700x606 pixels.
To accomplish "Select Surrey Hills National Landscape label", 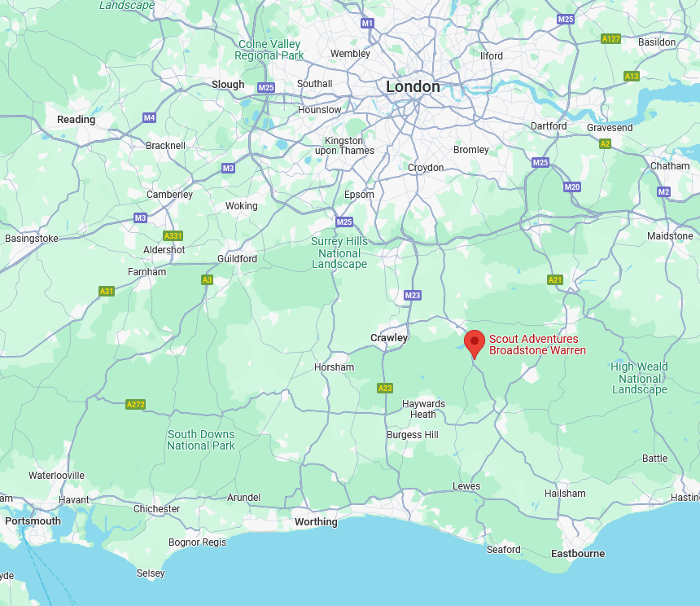I will click(x=339, y=253).
